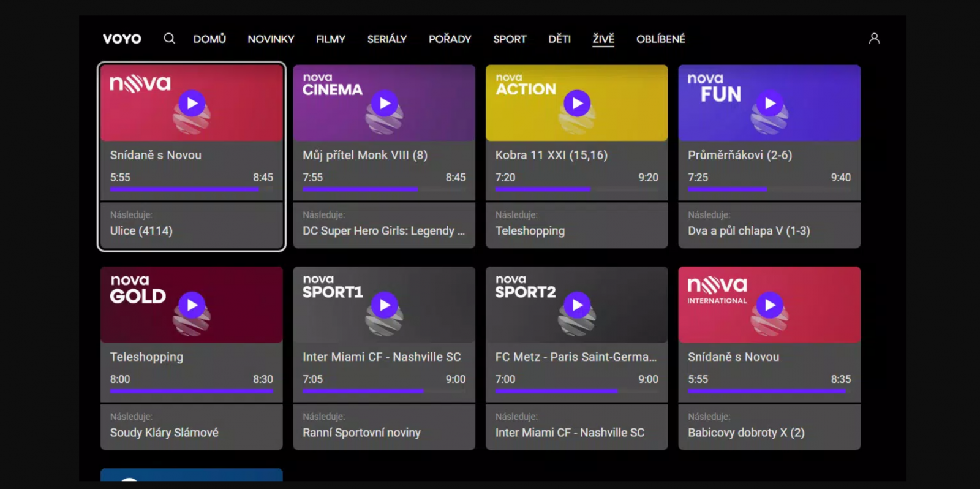Click the Nova International progress bar
980x489 pixels.
(x=769, y=391)
